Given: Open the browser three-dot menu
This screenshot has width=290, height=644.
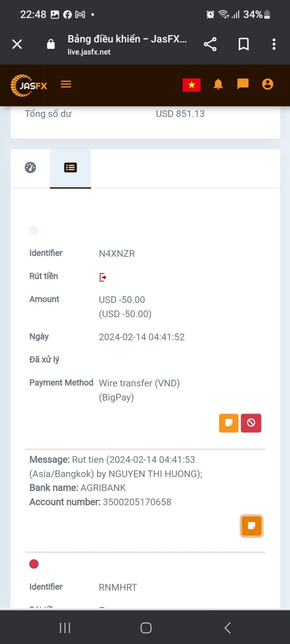Looking at the screenshot, I should tap(274, 44).
